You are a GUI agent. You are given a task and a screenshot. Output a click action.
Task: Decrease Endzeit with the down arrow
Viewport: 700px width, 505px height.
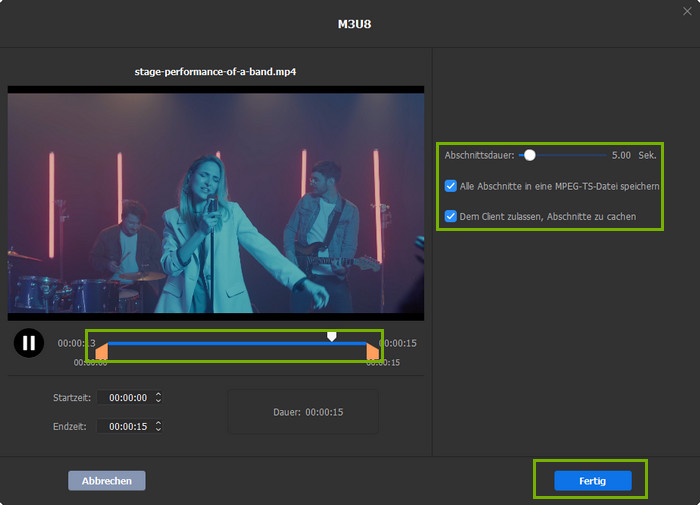coord(159,430)
